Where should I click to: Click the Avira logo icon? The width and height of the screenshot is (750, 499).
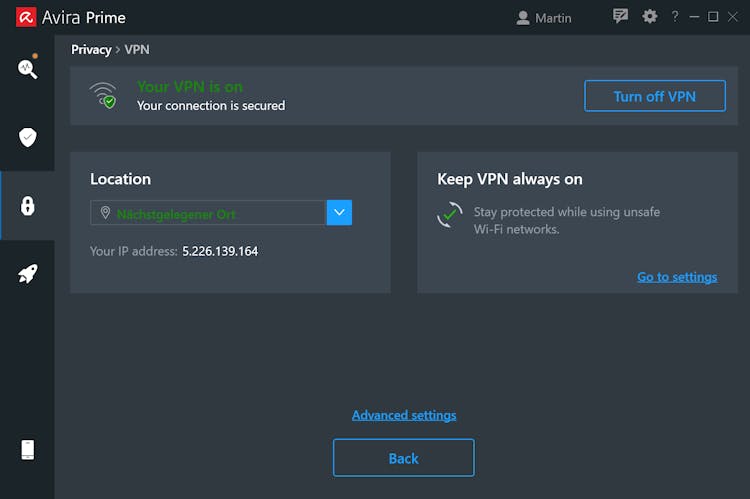pos(26,17)
